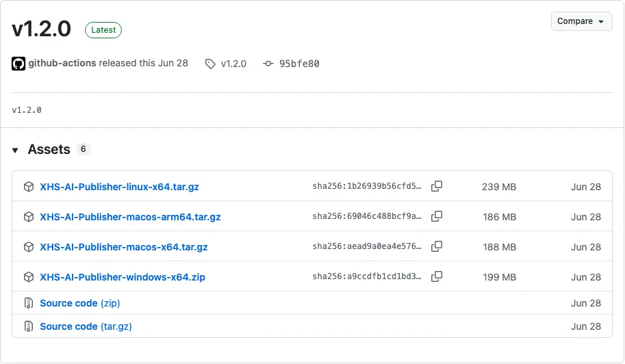Click Jun 28 date on Source code (zip) row
The image size is (625, 364).
(586, 303)
